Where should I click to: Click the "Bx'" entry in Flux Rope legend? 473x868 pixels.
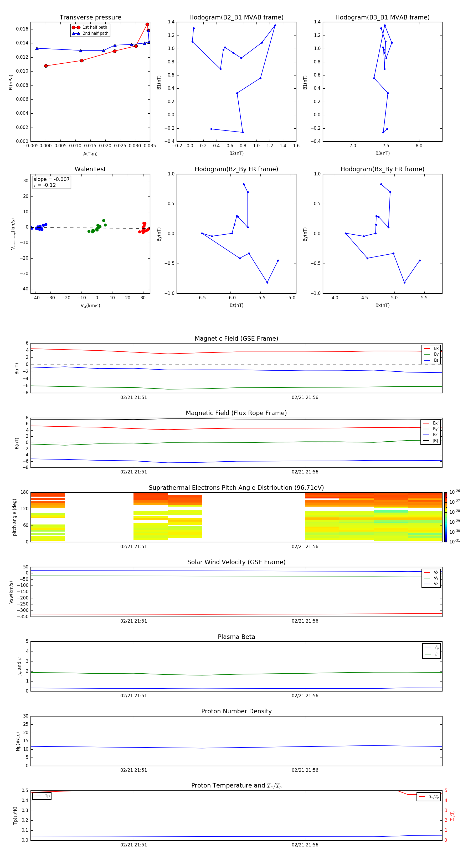(x=431, y=423)
